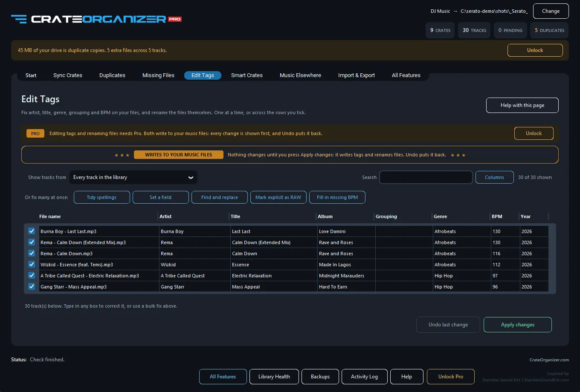Open the All Features tab

point(406,75)
